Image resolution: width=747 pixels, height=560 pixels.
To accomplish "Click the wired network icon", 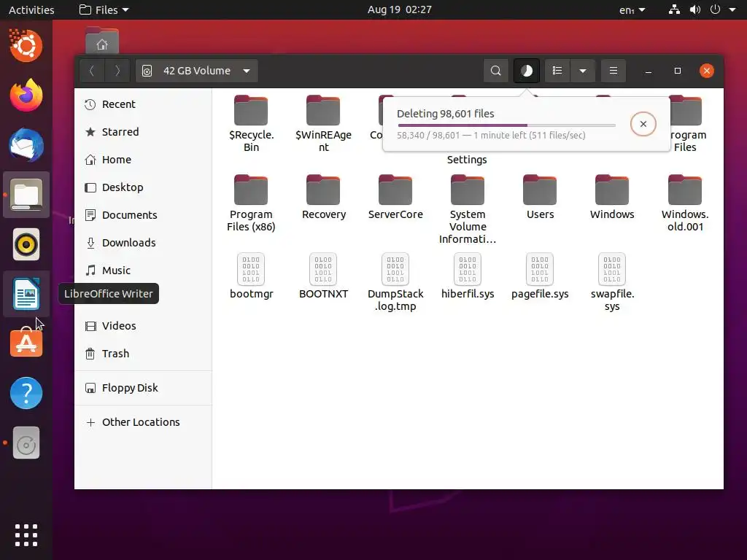I will pyautogui.click(x=674, y=9).
